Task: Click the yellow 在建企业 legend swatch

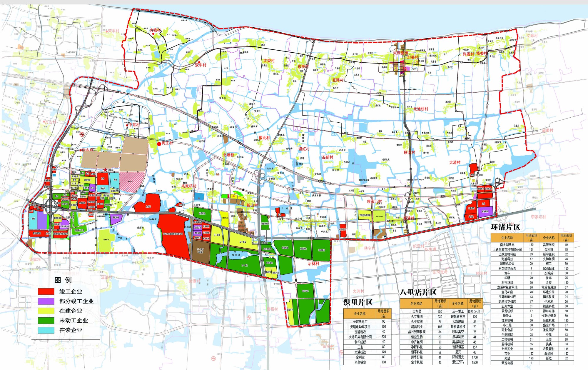Action: coord(46,311)
